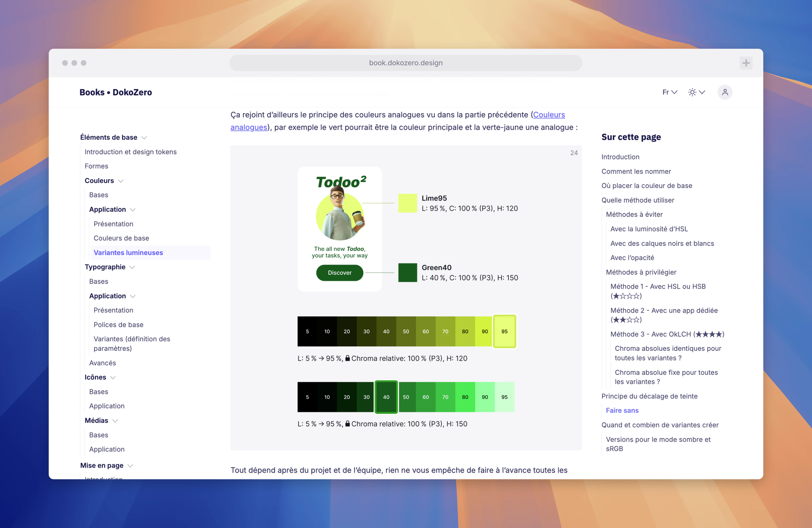Select the 80 swatch in green scale
Image resolution: width=812 pixels, height=528 pixels.
[x=465, y=397]
